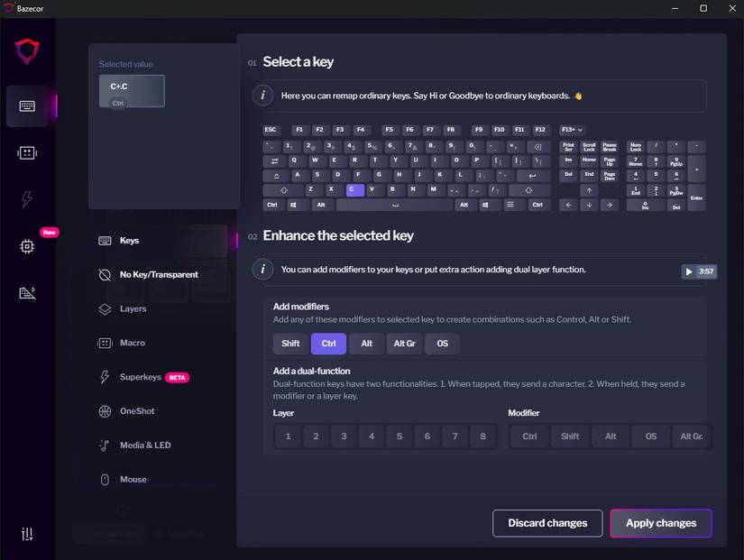The height and width of the screenshot is (560, 744).
Task: Open the Firmware Update icon with the New badge
Action: 27,245
